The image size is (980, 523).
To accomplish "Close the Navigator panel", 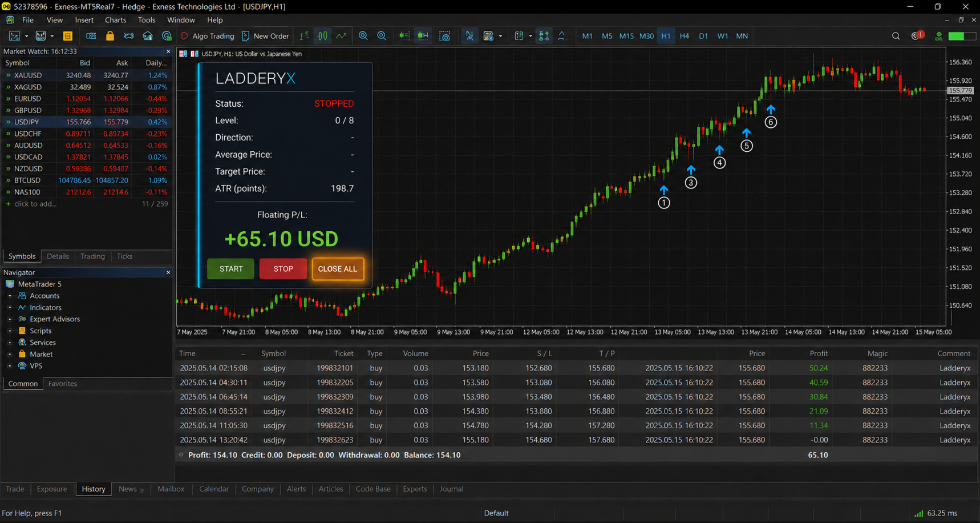I will 168,272.
